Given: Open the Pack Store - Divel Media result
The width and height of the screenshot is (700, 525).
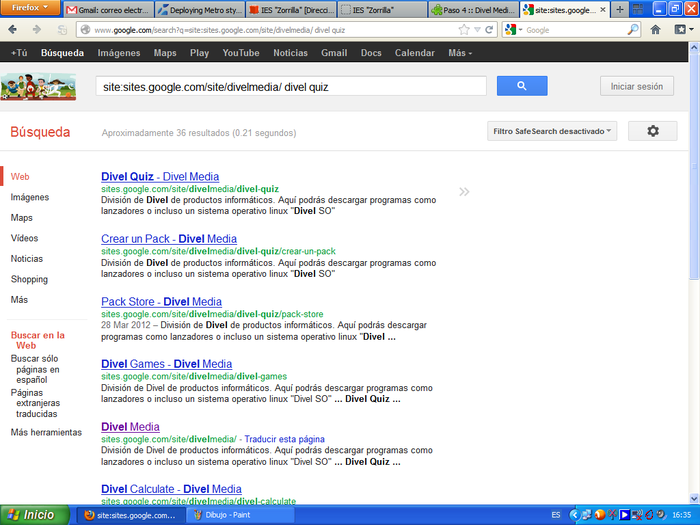Looking at the screenshot, I should pos(161,302).
